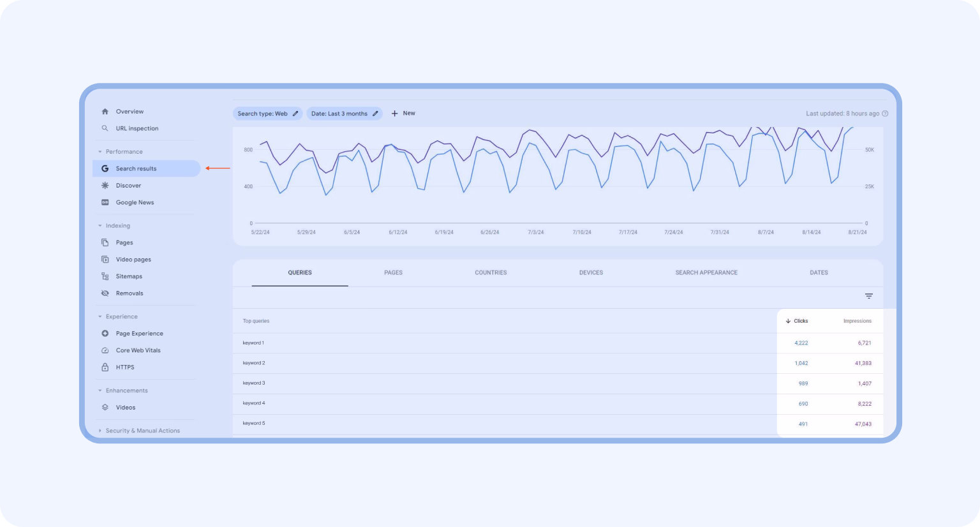Expand Security & Manual Actions section

tap(100, 431)
